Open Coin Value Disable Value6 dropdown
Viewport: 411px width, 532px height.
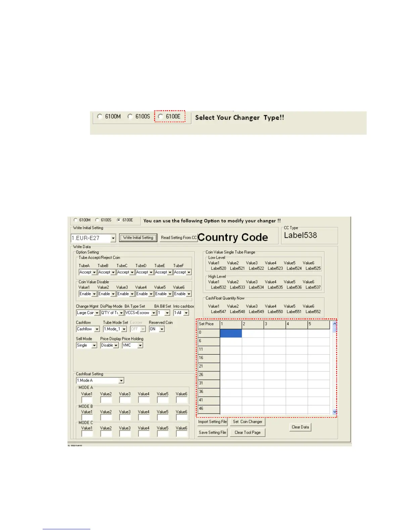[189, 294]
